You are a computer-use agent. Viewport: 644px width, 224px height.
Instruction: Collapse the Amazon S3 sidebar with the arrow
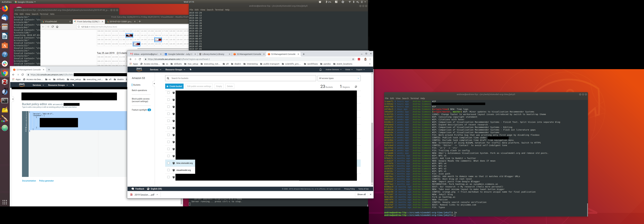click(x=154, y=84)
